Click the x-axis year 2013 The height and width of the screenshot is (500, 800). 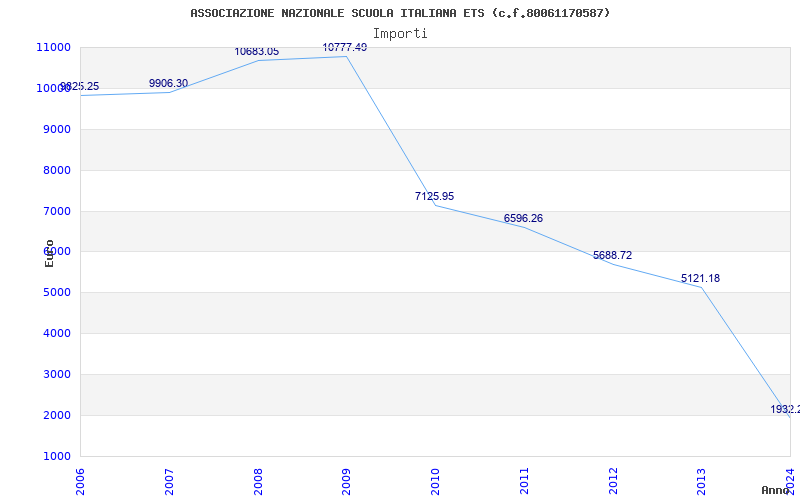[x=702, y=481]
